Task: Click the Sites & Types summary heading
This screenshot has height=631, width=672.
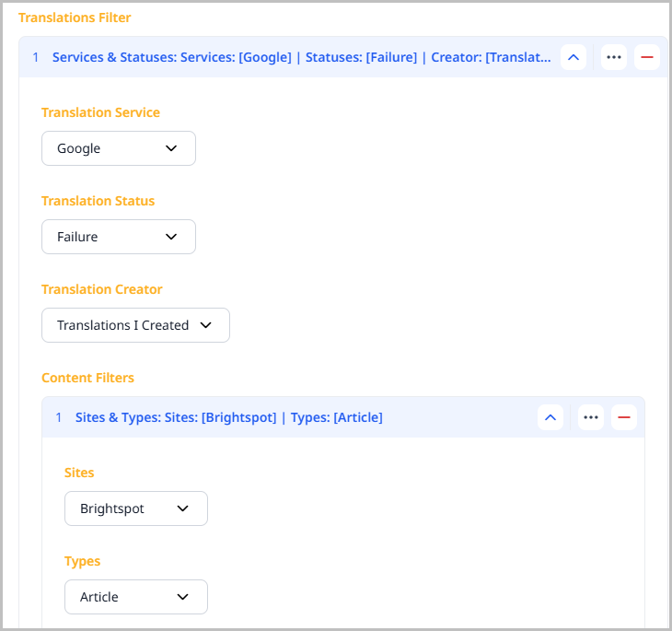Action: [x=229, y=417]
